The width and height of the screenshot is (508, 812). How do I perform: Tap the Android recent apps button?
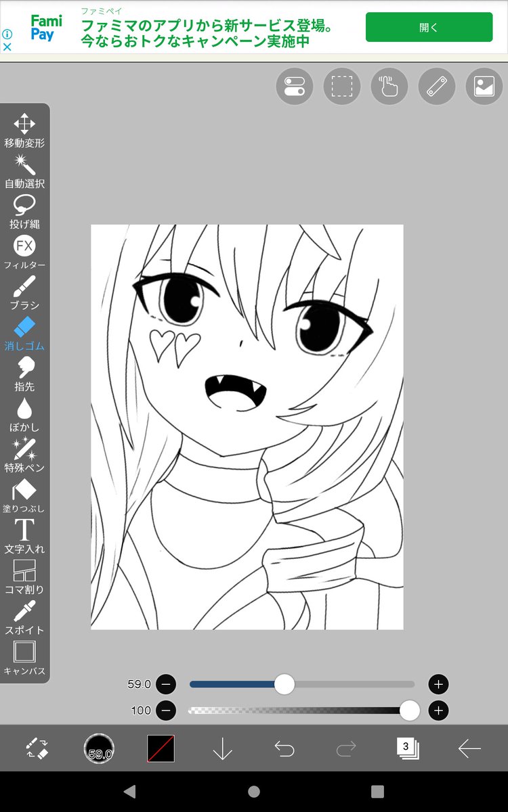pos(378,792)
